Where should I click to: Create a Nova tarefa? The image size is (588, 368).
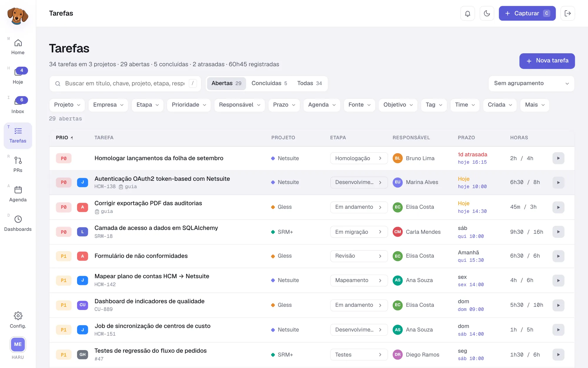click(x=547, y=61)
